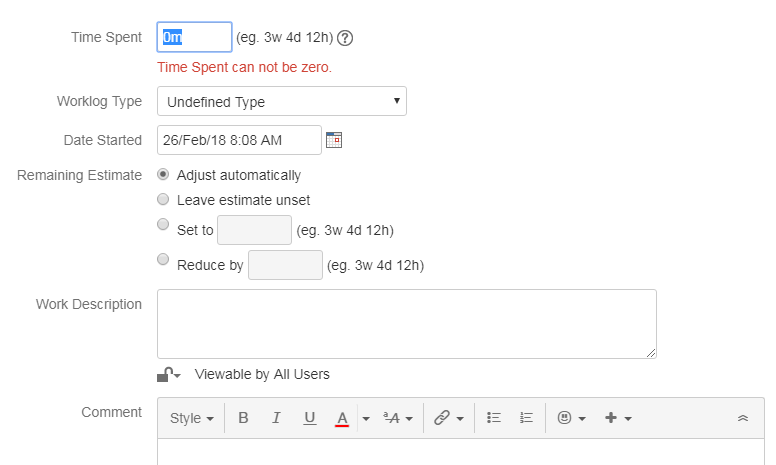
Task: Click the Date Started input field
Action: pyautogui.click(x=240, y=140)
